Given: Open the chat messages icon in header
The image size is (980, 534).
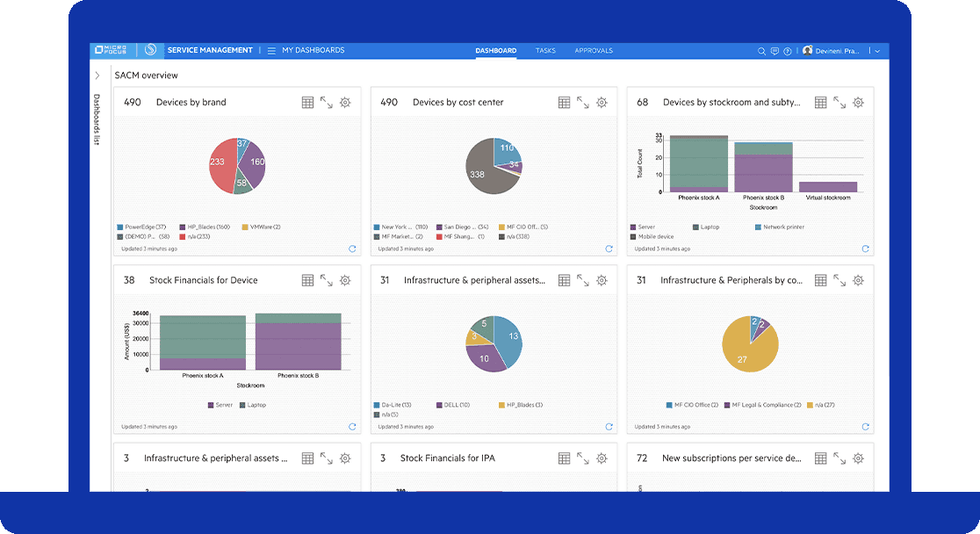Looking at the screenshot, I should click(775, 51).
